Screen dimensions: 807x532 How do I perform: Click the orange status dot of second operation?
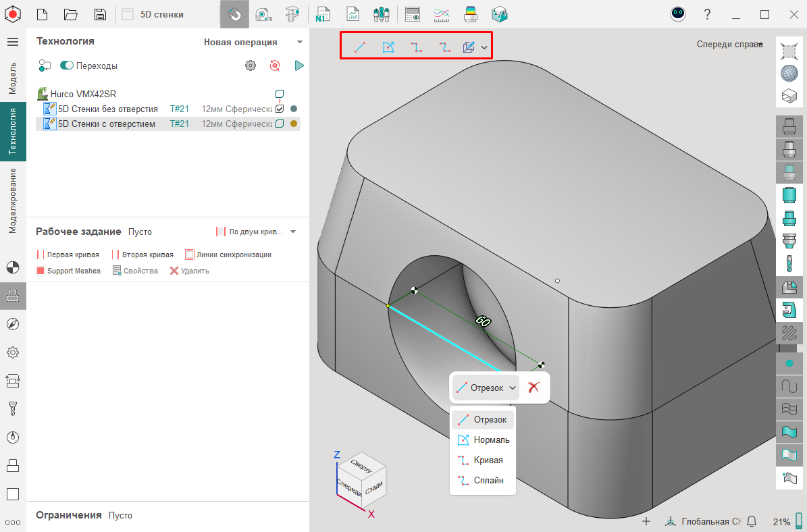[x=294, y=124]
